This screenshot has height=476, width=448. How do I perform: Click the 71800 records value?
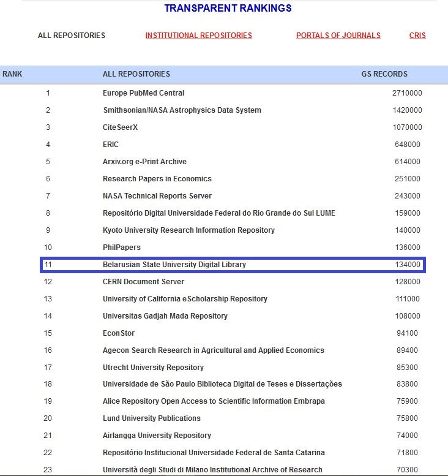(407, 453)
